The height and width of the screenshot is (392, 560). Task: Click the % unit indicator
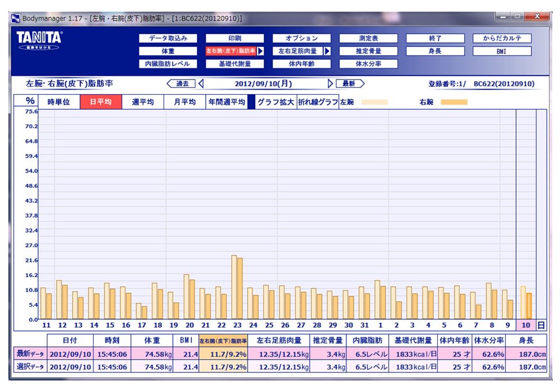click(30, 101)
